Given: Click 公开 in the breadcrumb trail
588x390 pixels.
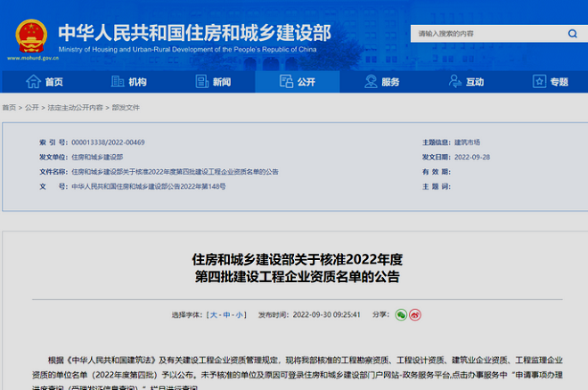Looking at the screenshot, I should click(x=32, y=107).
